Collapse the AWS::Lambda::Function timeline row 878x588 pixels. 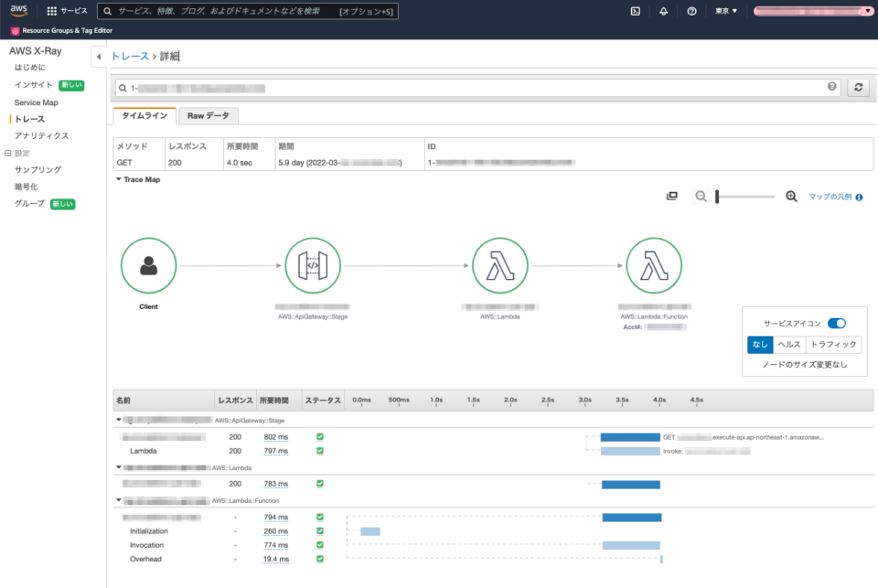coord(117,500)
